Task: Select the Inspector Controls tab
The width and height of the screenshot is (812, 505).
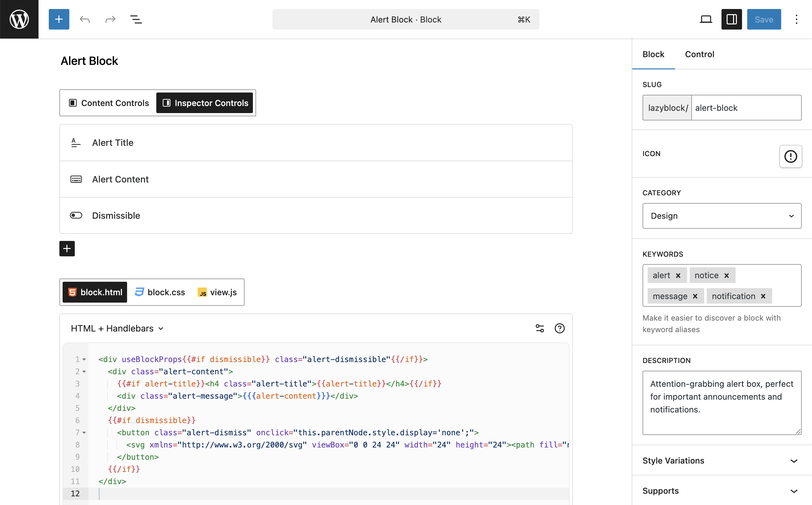Action: pos(204,103)
